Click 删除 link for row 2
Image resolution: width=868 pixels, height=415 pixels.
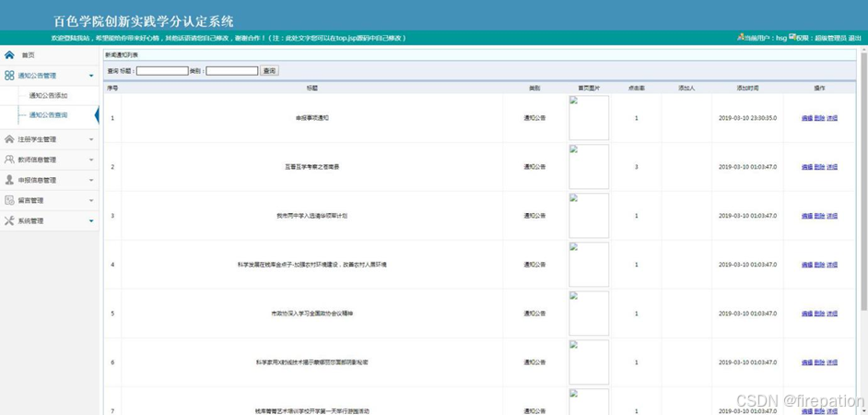click(819, 167)
